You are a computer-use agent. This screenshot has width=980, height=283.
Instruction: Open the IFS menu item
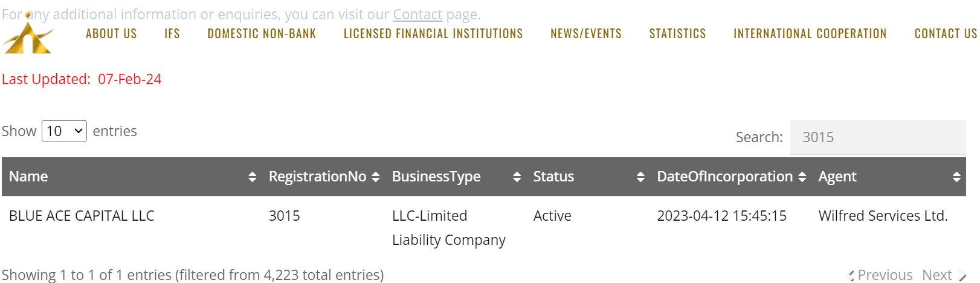[172, 34]
